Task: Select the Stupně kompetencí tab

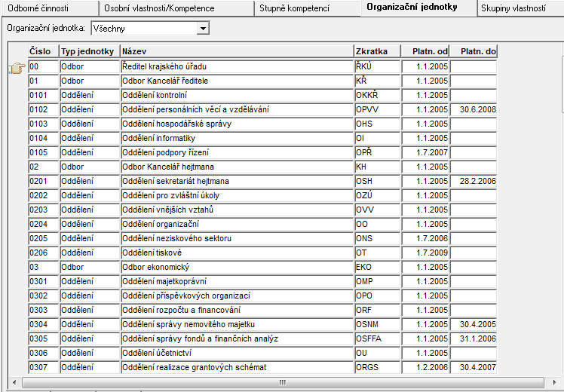Action: tap(307, 8)
